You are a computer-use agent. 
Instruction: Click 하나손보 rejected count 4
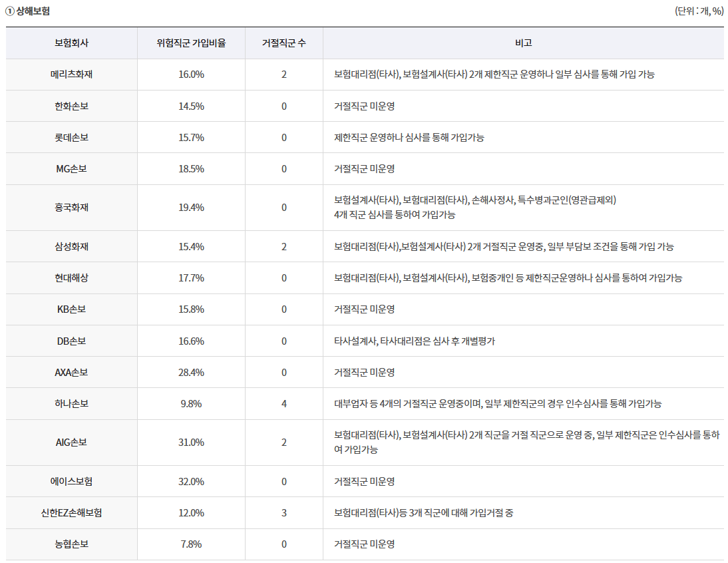pyautogui.click(x=284, y=404)
